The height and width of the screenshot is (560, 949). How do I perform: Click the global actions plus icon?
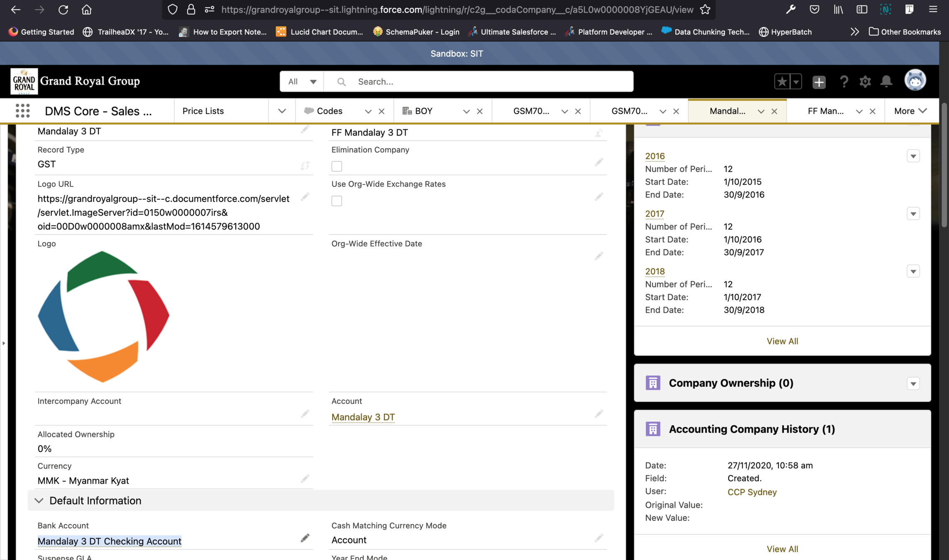click(819, 82)
